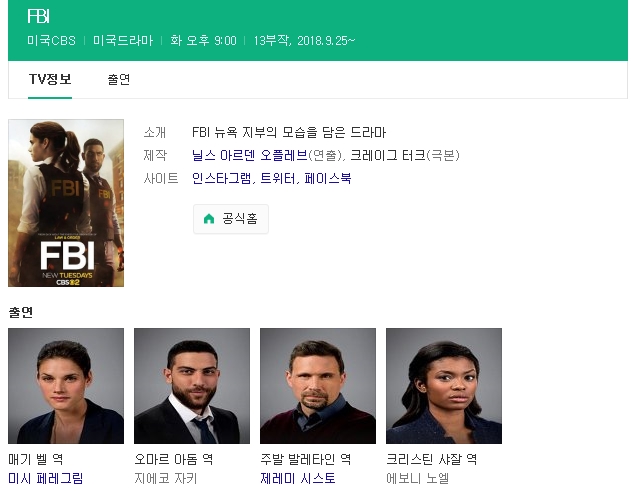Visit the 인스타그램 site link

click(x=222, y=179)
